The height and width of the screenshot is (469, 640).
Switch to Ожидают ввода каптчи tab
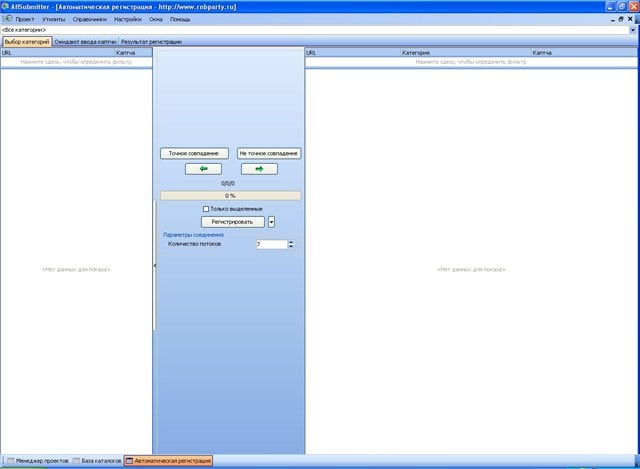click(85, 42)
